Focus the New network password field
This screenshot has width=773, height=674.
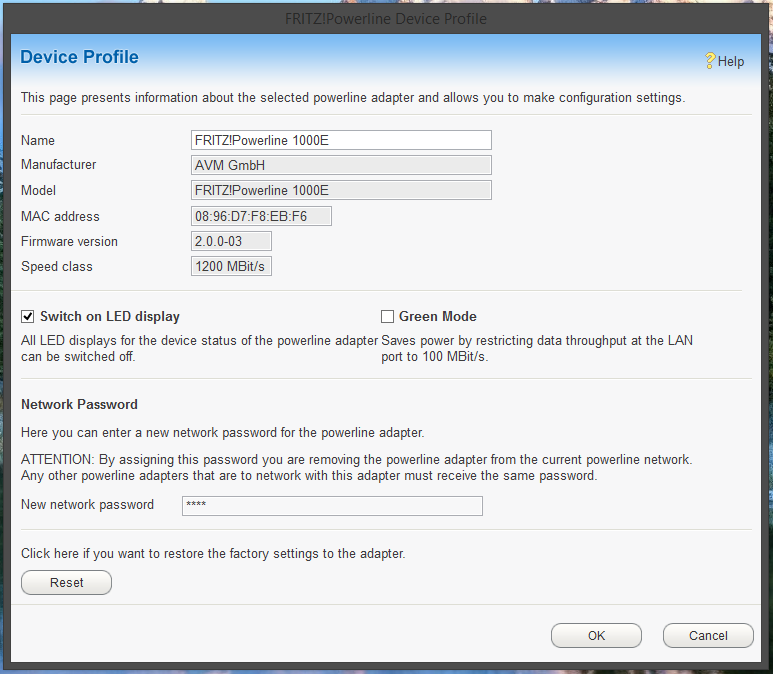pyautogui.click(x=332, y=506)
